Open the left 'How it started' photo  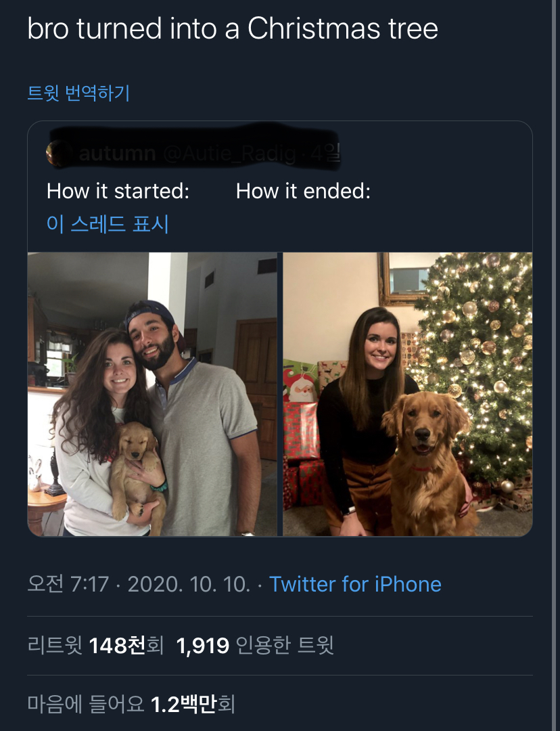(x=152, y=394)
